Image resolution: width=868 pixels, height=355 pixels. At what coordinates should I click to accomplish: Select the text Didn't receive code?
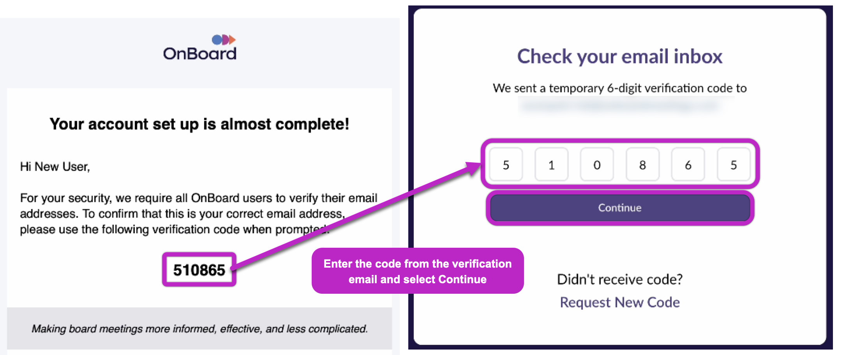click(x=619, y=279)
